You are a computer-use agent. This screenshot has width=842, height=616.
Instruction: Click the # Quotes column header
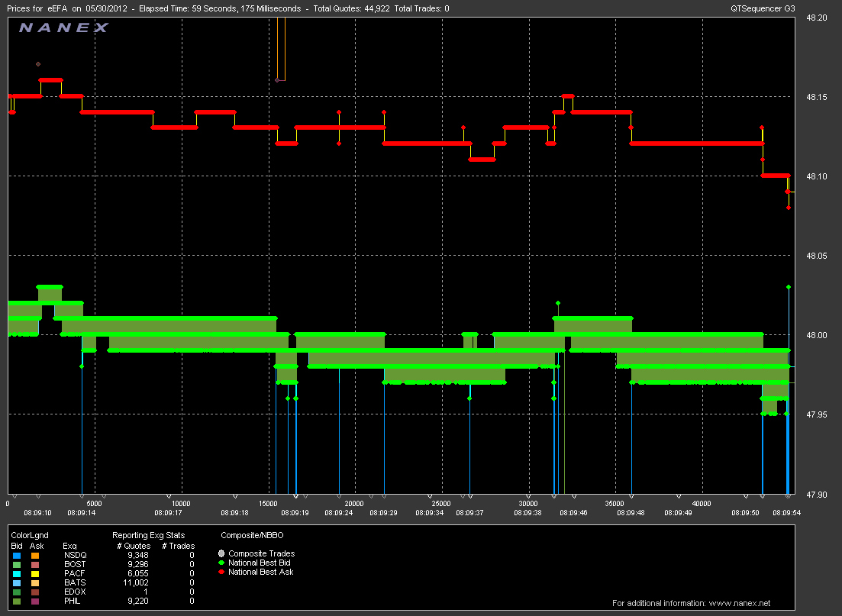click(134, 547)
